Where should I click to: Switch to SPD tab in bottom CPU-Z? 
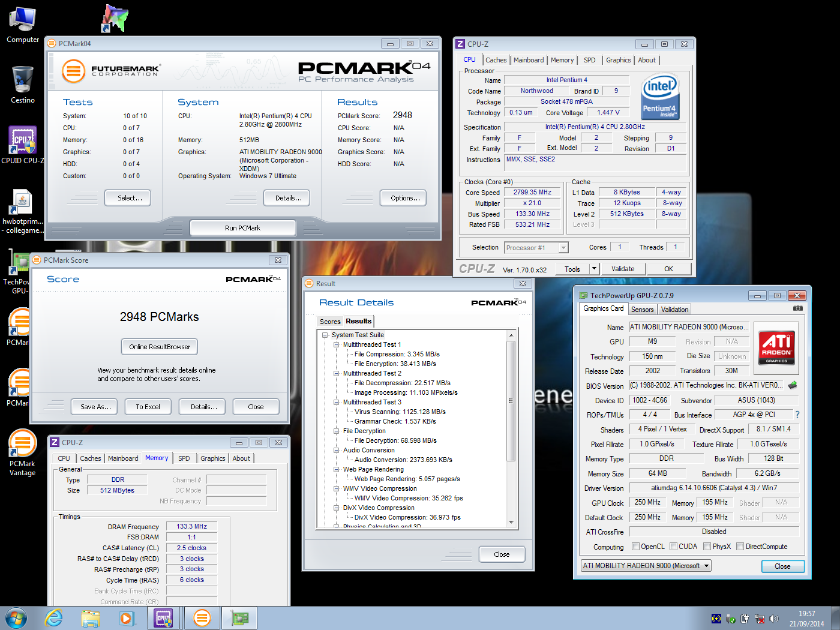tap(184, 458)
